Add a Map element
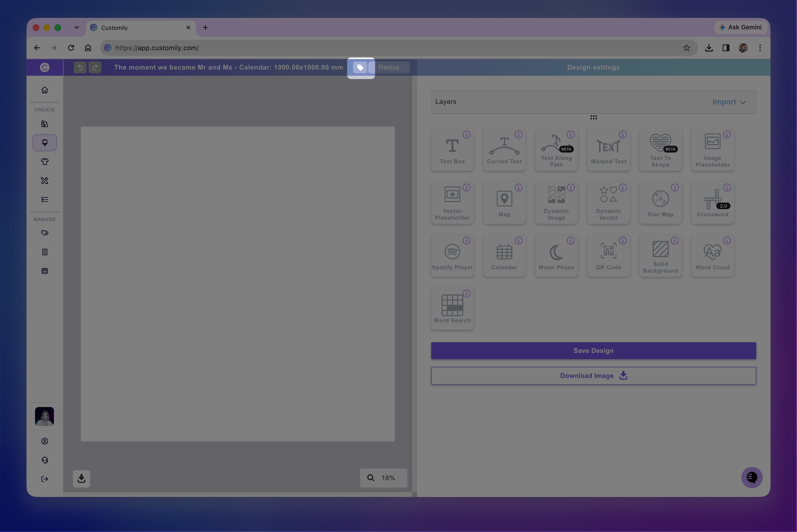797x532 pixels. click(x=505, y=203)
